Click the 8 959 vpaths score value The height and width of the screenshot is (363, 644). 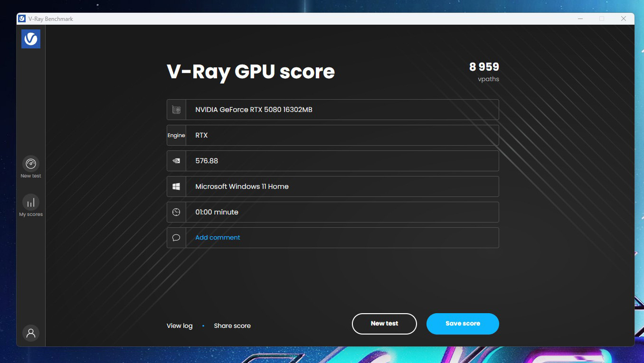(x=484, y=67)
